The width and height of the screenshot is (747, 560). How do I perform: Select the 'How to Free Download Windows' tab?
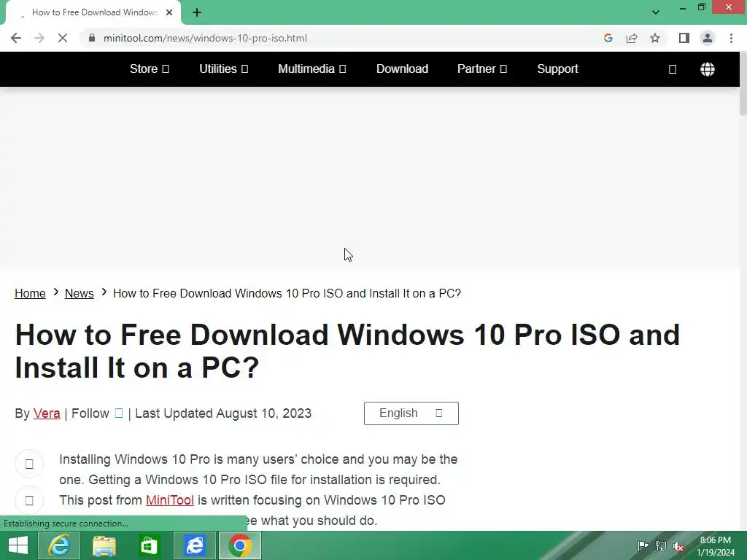(93, 12)
